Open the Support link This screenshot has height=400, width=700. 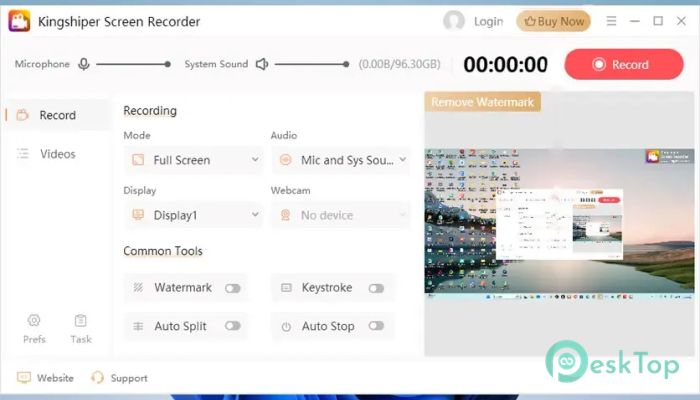[119, 378]
